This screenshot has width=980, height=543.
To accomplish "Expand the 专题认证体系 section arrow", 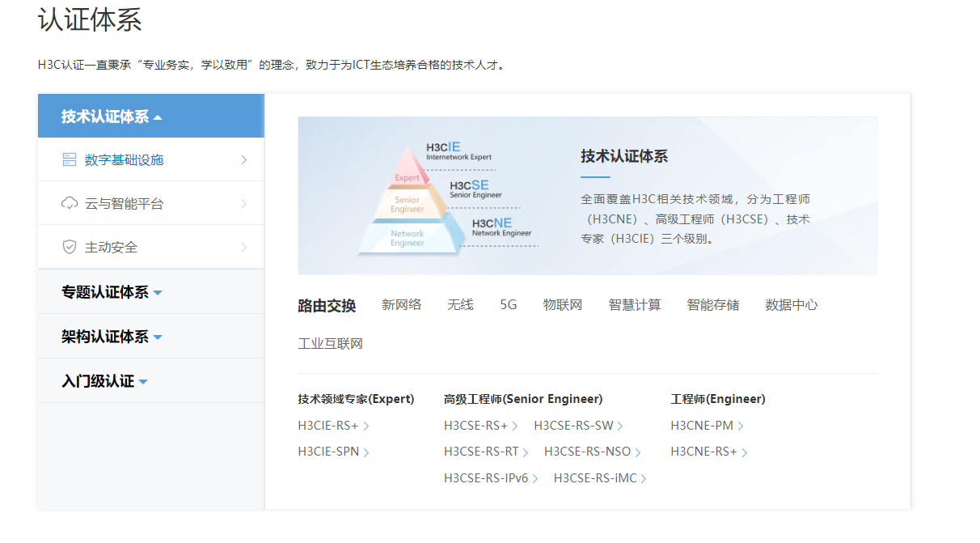I will pos(158,293).
